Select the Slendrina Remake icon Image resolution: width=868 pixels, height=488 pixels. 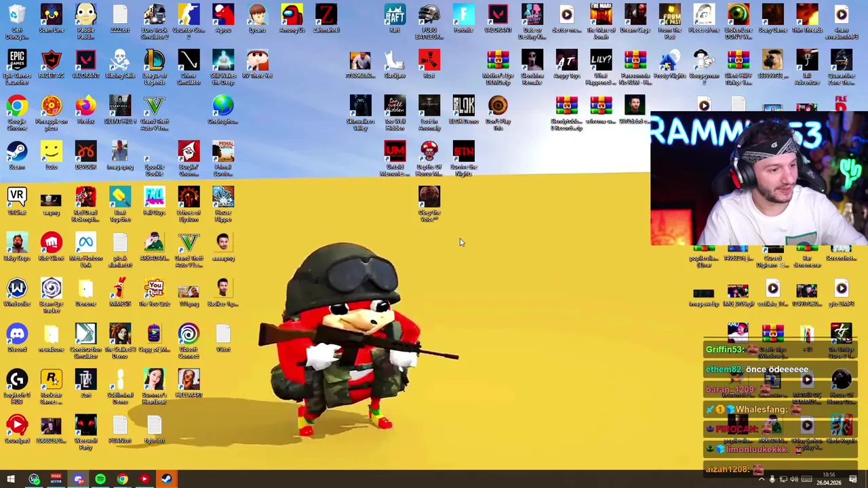click(x=532, y=66)
